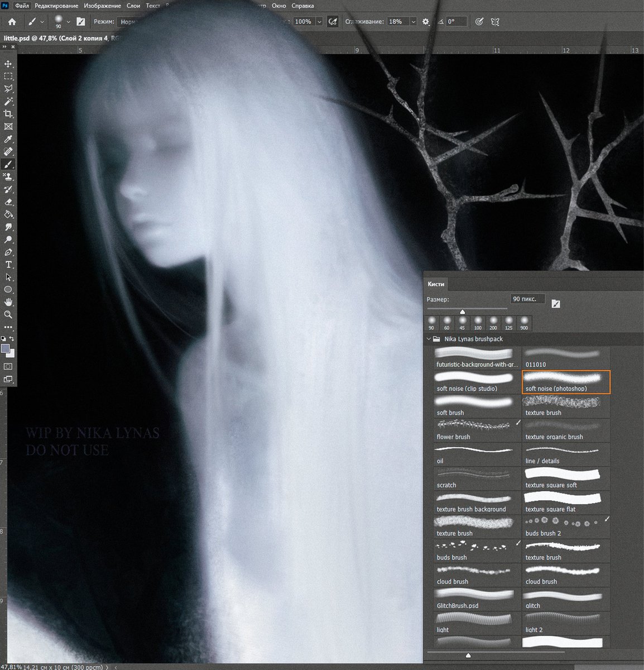Change the screen mode icon

[8, 380]
